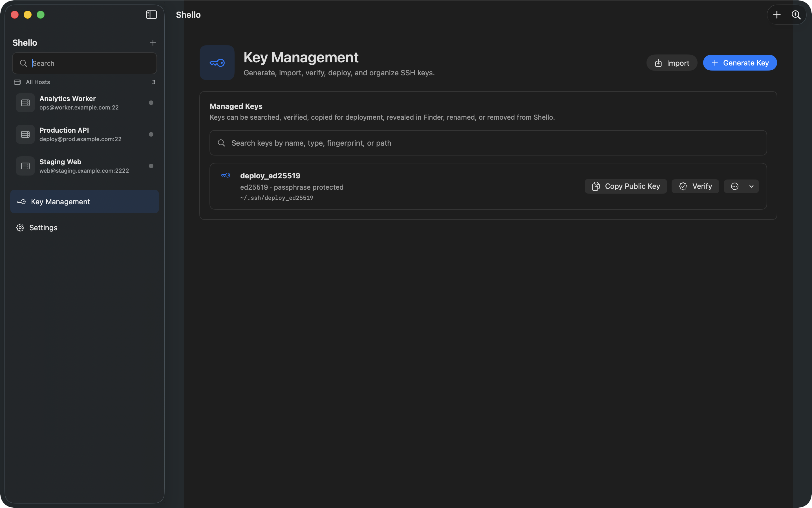This screenshot has width=812, height=508.
Task: Verify the deploy_ed25519 key
Action: (695, 186)
